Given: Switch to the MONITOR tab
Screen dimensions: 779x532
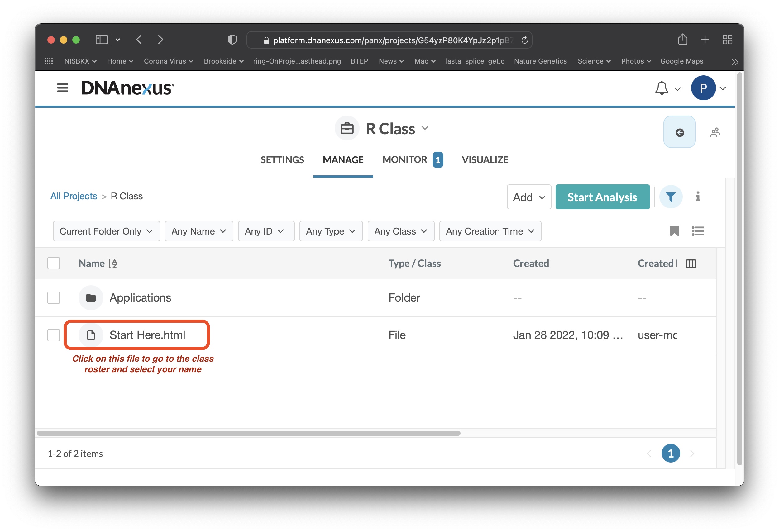Looking at the screenshot, I should 404,160.
